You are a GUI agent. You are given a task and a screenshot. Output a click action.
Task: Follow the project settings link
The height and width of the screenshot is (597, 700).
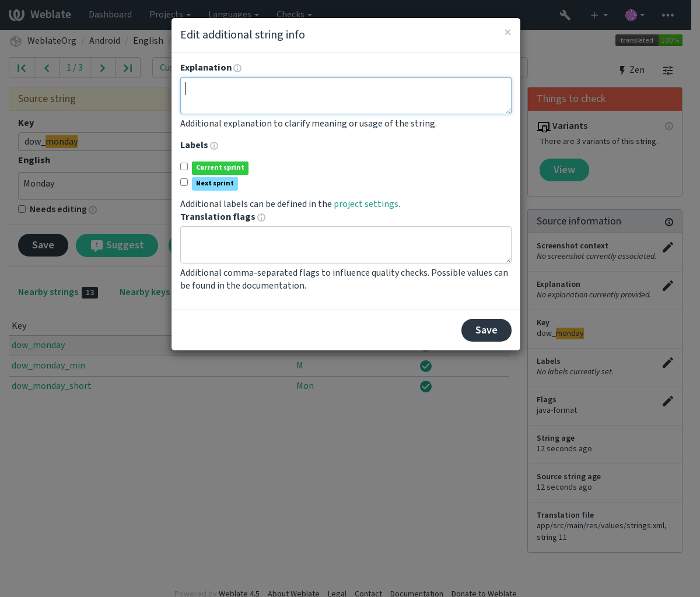(366, 204)
